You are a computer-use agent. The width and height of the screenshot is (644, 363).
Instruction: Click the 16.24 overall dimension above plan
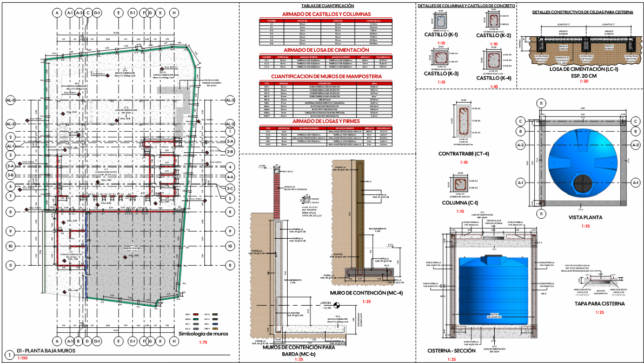coord(116,32)
